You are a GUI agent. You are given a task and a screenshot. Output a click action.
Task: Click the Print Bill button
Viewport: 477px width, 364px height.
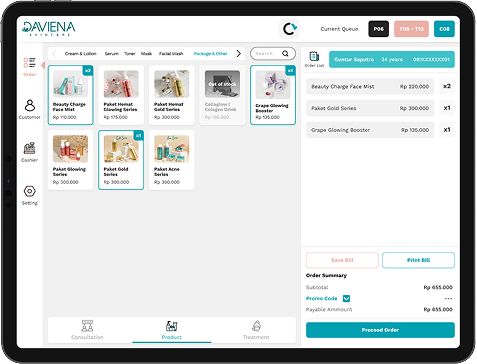[418, 260]
